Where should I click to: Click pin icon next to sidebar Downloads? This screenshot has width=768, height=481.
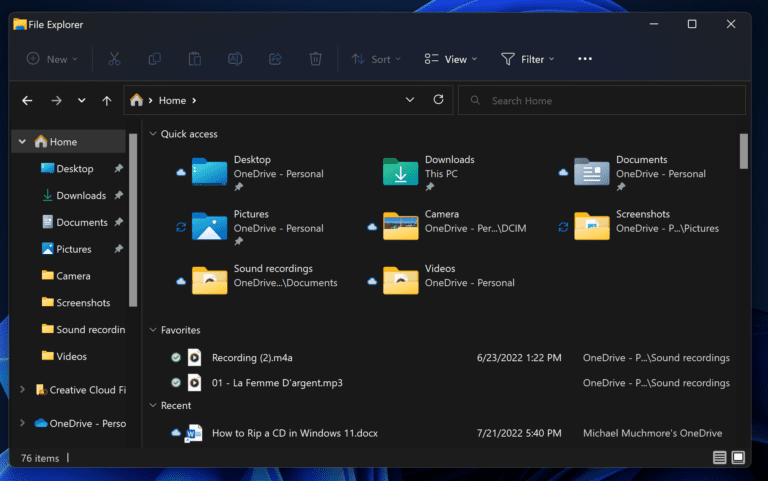(119, 195)
